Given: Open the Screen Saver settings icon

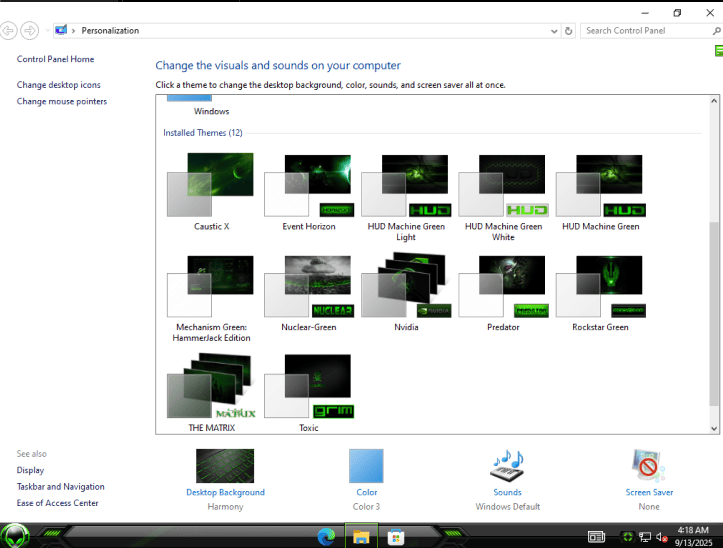Looking at the screenshot, I should click(649, 466).
